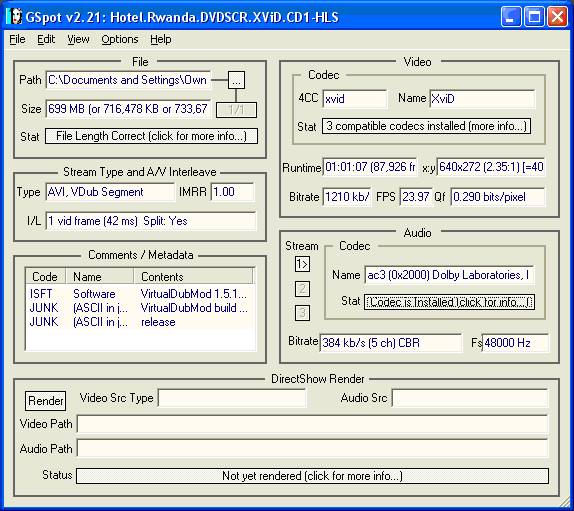Click Codec is Installed audio status button
574x511 pixels.
(449, 302)
